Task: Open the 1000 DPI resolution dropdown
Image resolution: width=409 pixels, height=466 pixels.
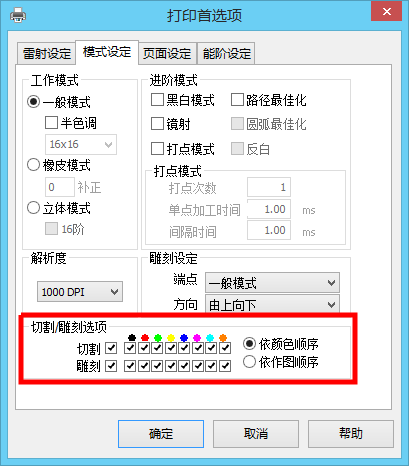Action: (80, 292)
